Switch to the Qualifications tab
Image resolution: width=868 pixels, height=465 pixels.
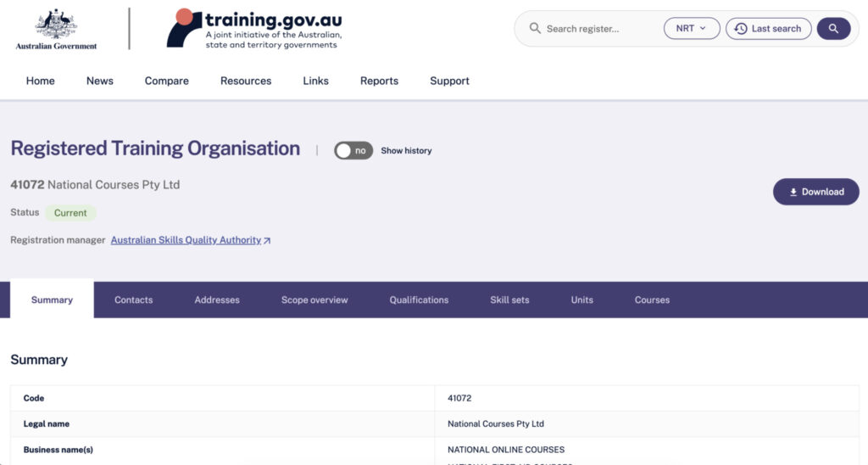[419, 300]
